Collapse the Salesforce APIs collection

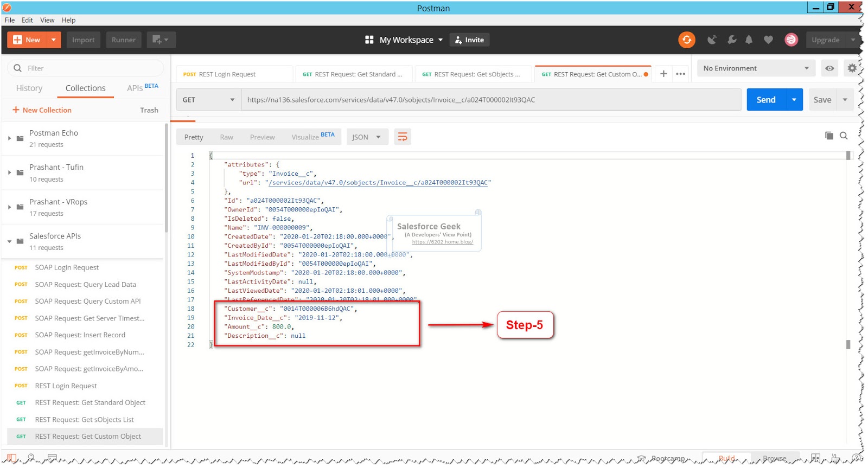[9, 241]
